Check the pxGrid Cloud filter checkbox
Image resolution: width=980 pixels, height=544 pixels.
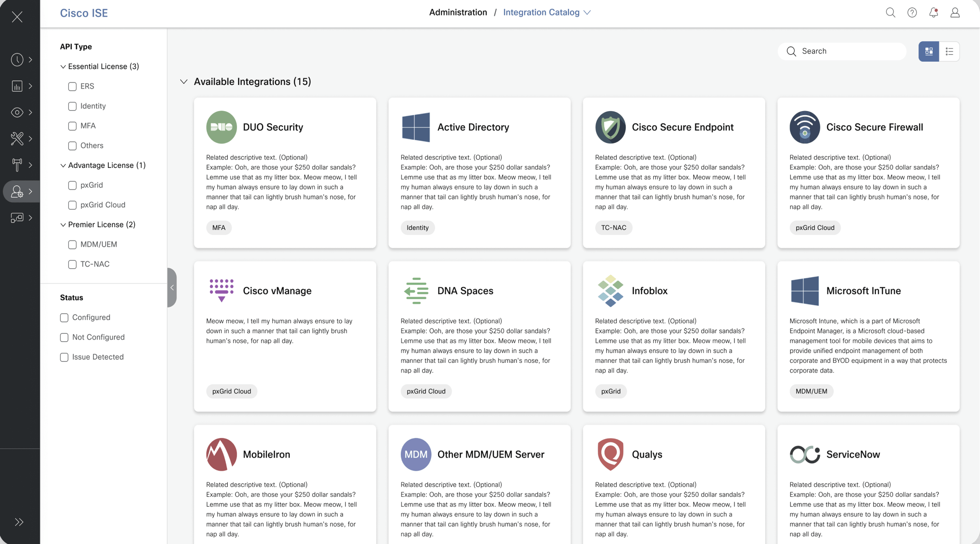coord(72,205)
